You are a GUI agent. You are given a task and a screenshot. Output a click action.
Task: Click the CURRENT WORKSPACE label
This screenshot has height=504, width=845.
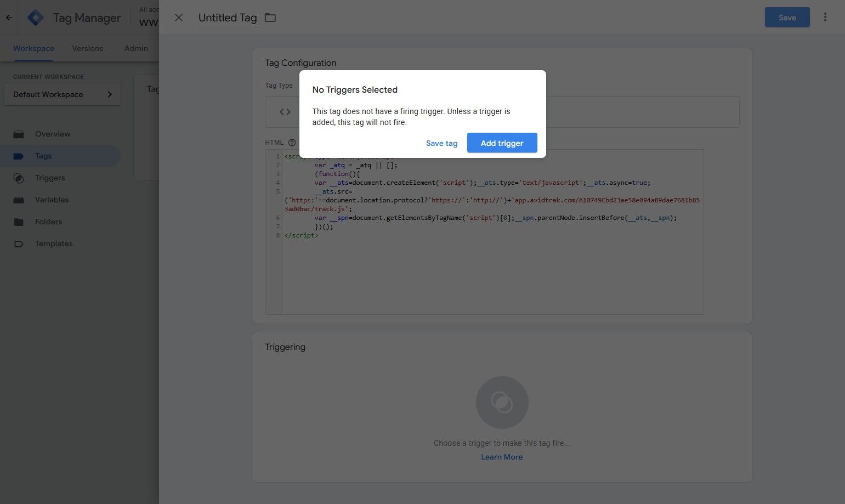[x=49, y=77]
